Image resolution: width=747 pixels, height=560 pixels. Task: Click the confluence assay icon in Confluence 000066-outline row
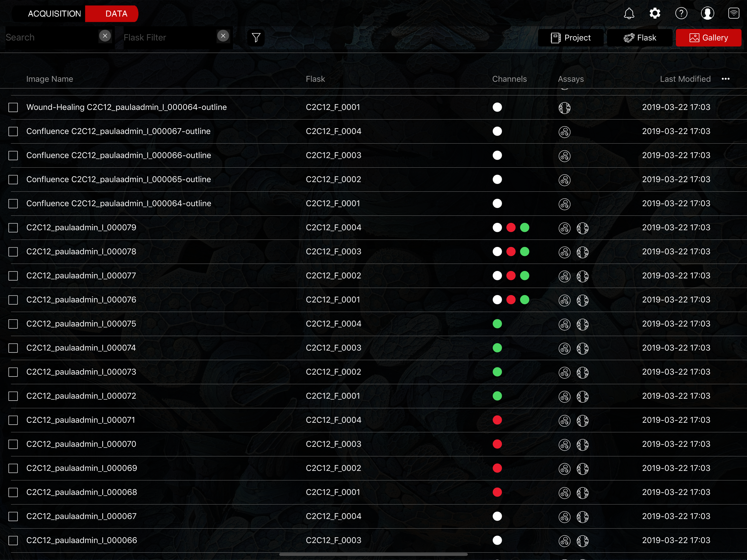click(564, 156)
